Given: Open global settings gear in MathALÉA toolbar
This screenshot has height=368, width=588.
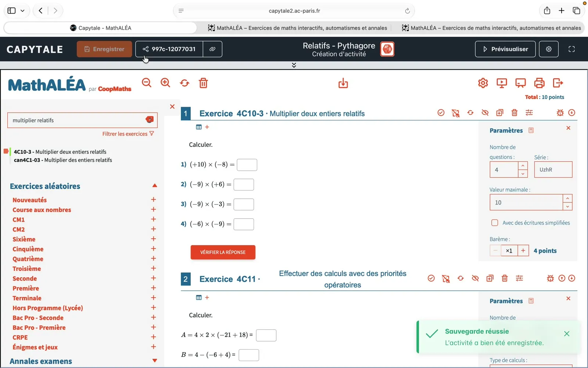Looking at the screenshot, I should pyautogui.click(x=483, y=83).
